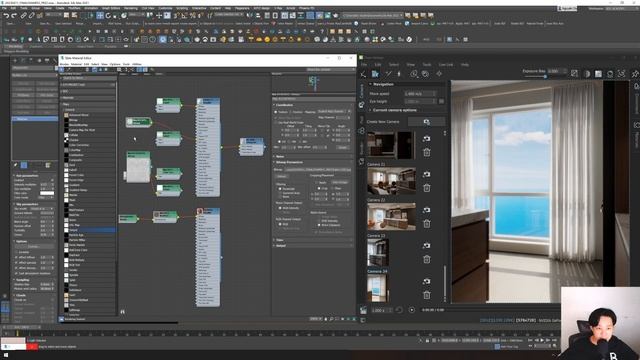640x360 pixels.
Task: Open Rendering menu in 3ds Max menu bar
Action: (x=131, y=8)
